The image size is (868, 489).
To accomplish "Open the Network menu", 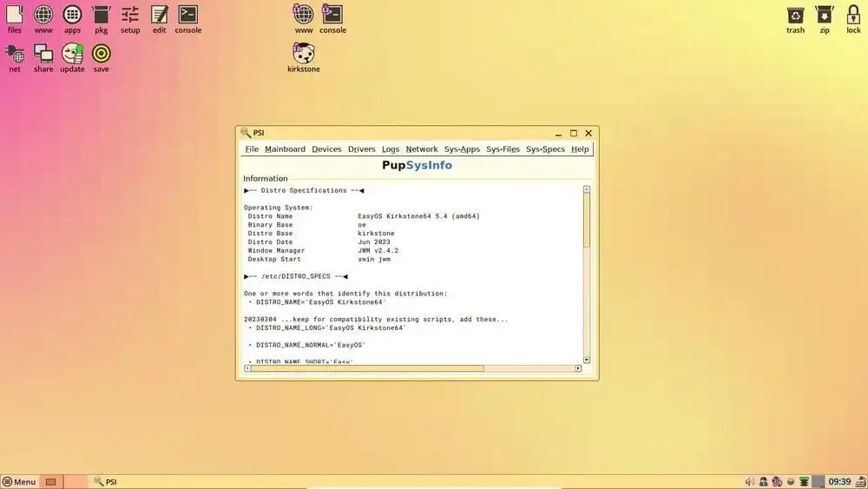I will pos(422,149).
